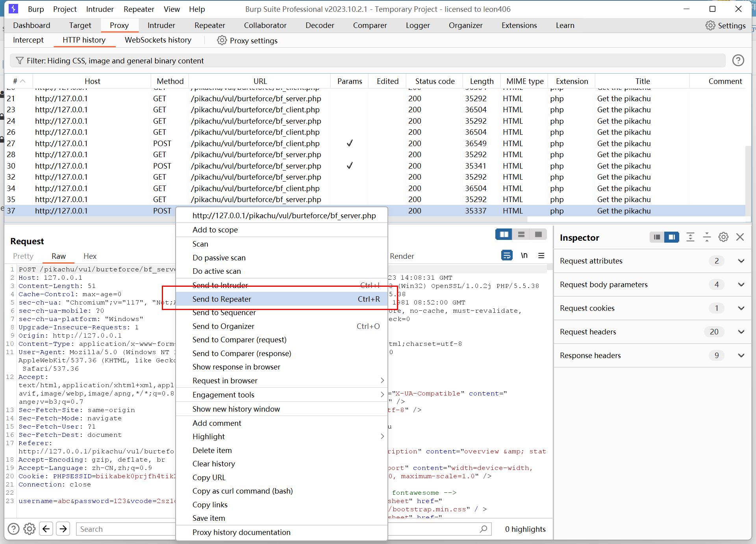Choose Show new history window
The image size is (756, 544).
coord(282,409)
